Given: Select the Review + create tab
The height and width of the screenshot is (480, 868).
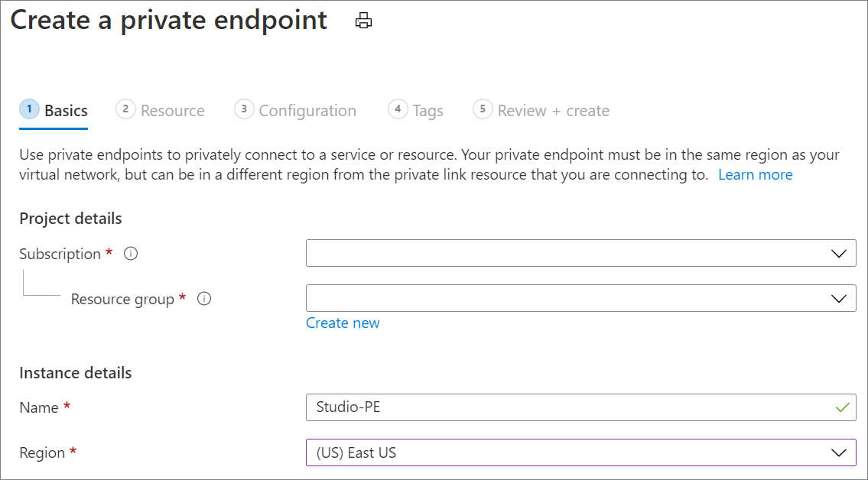Looking at the screenshot, I should click(553, 111).
